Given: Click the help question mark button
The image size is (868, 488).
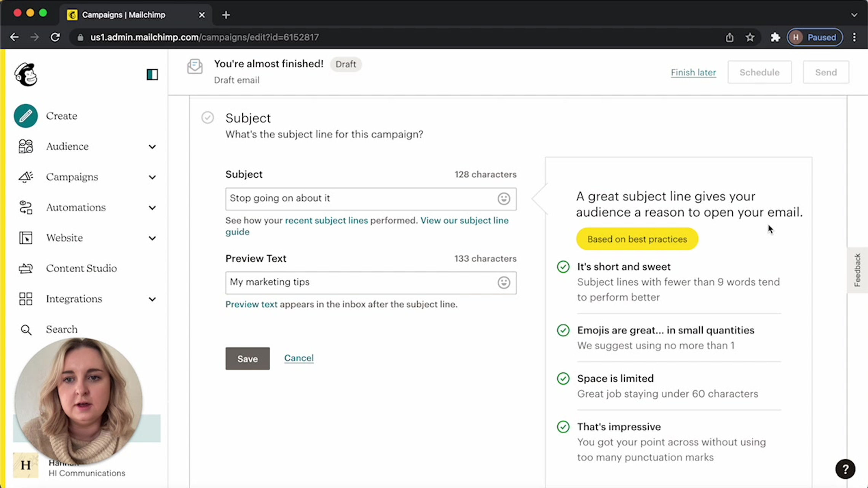Looking at the screenshot, I should 845,469.
